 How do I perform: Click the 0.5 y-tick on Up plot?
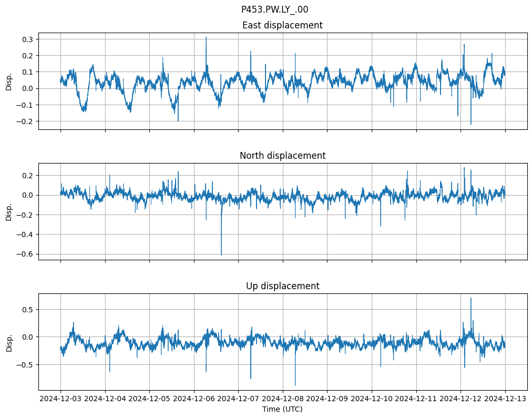[27, 310]
